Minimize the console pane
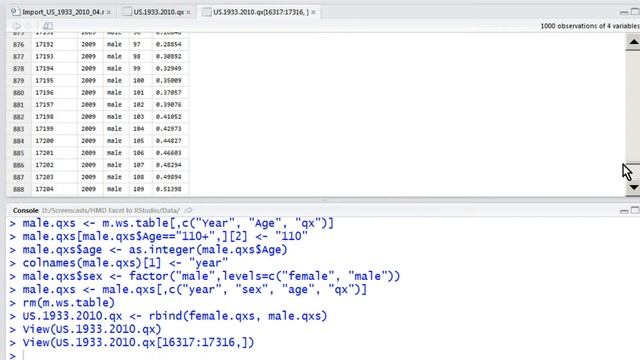 coord(624,211)
